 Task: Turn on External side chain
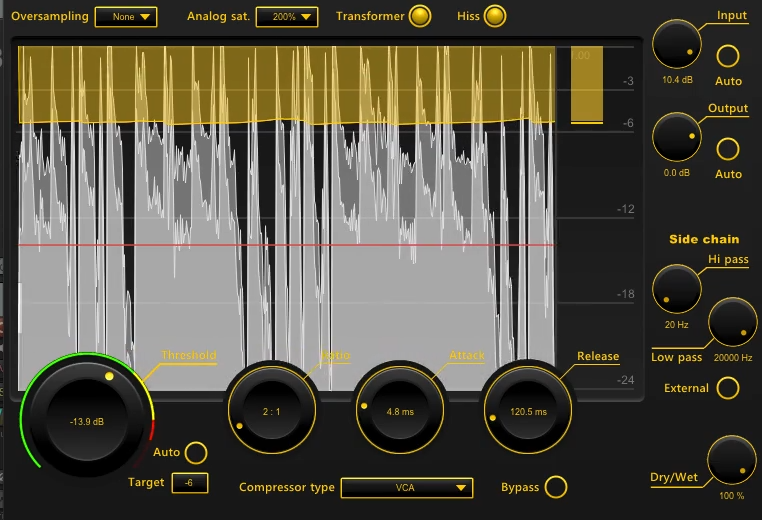[729, 388]
